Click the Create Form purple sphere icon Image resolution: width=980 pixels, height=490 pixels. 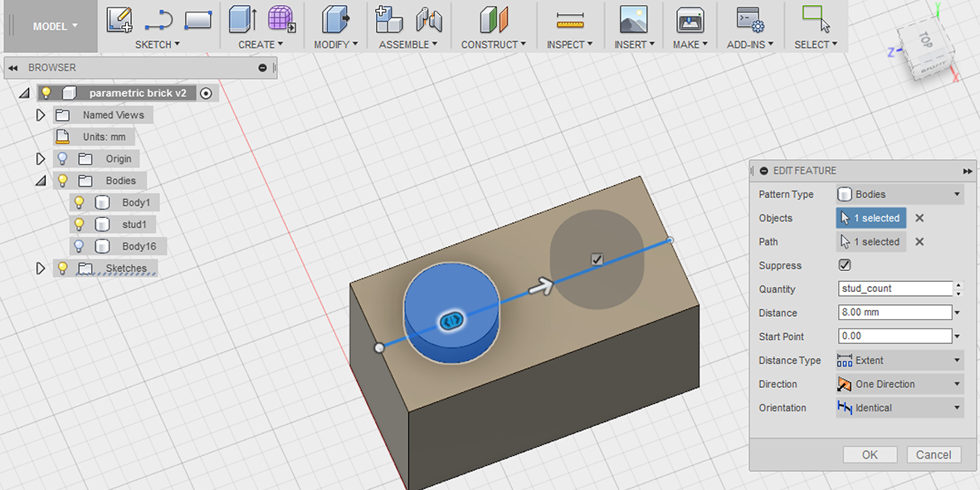coord(282,19)
